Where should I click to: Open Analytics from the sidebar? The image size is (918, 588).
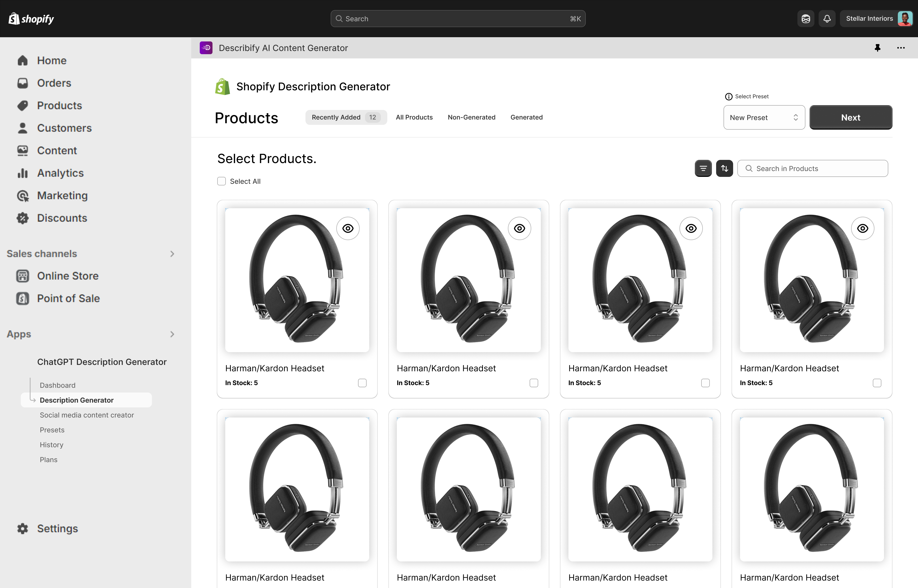(x=60, y=173)
